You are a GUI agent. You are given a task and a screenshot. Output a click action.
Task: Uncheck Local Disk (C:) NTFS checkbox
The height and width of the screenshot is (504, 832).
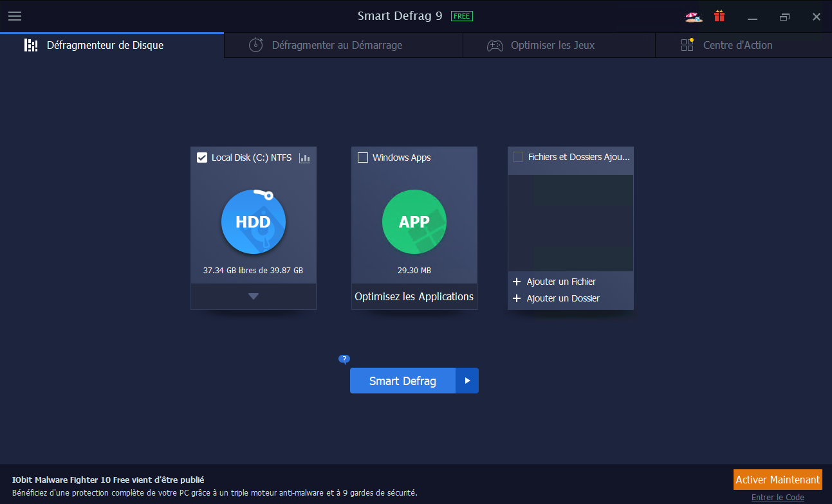tap(202, 157)
